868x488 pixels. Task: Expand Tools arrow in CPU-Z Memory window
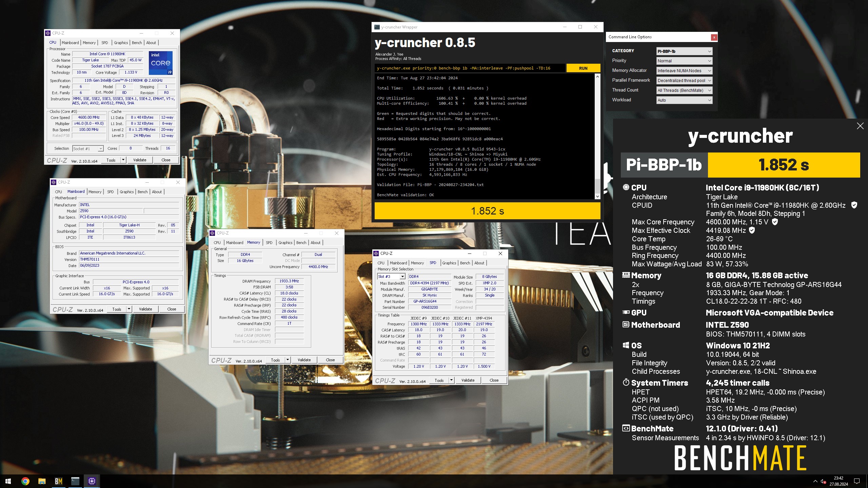(288, 360)
